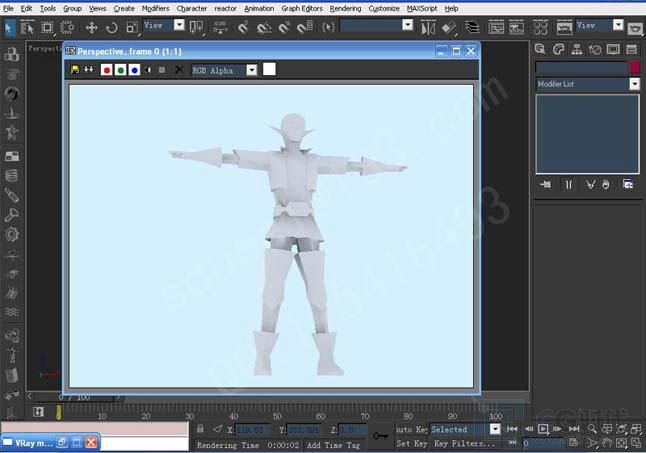This screenshot has width=646, height=453.
Task: Open Render Scene dialog
Action: tap(564, 28)
